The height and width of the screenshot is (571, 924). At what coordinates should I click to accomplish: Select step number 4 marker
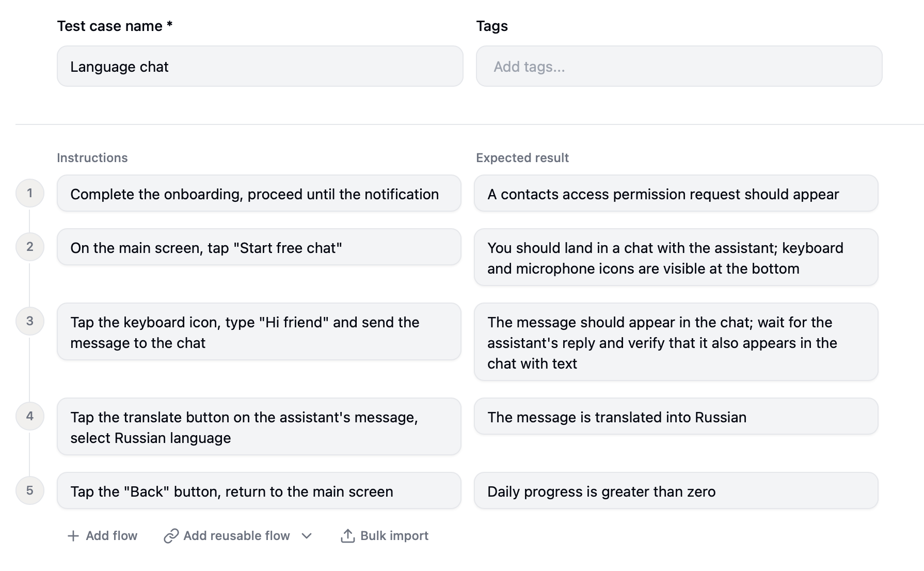30,416
